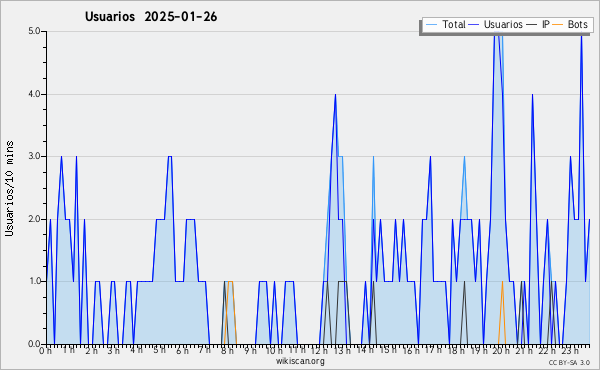Image resolution: width=600 pixels, height=370 pixels.
Task: Click the '23 h' x-axis label
Action: [569, 351]
